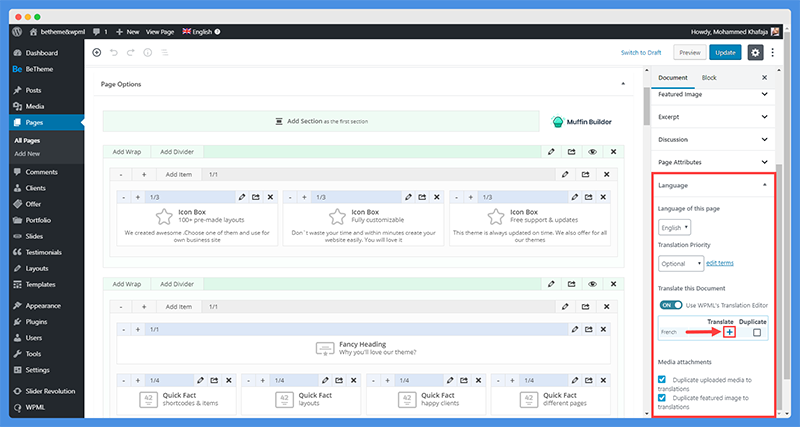Open the English language switcher

click(x=202, y=32)
